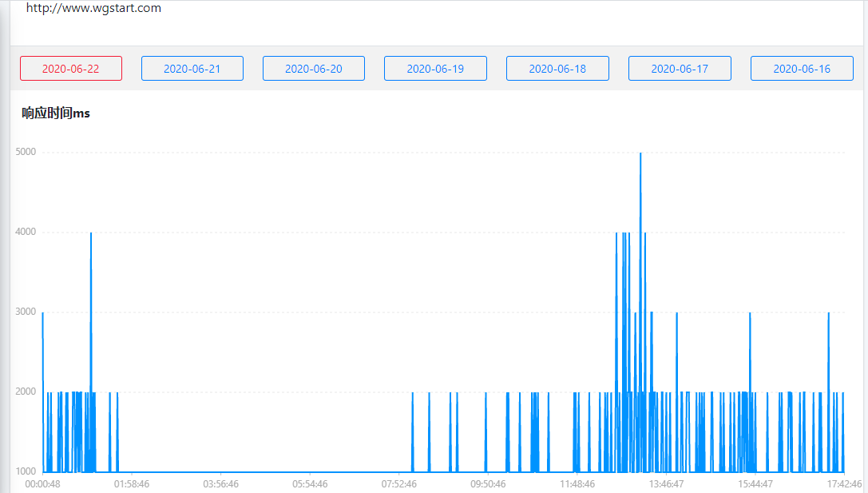Image resolution: width=868 pixels, height=493 pixels.
Task: Click the 09:50:46 time axis label
Action: pyautogui.click(x=488, y=483)
